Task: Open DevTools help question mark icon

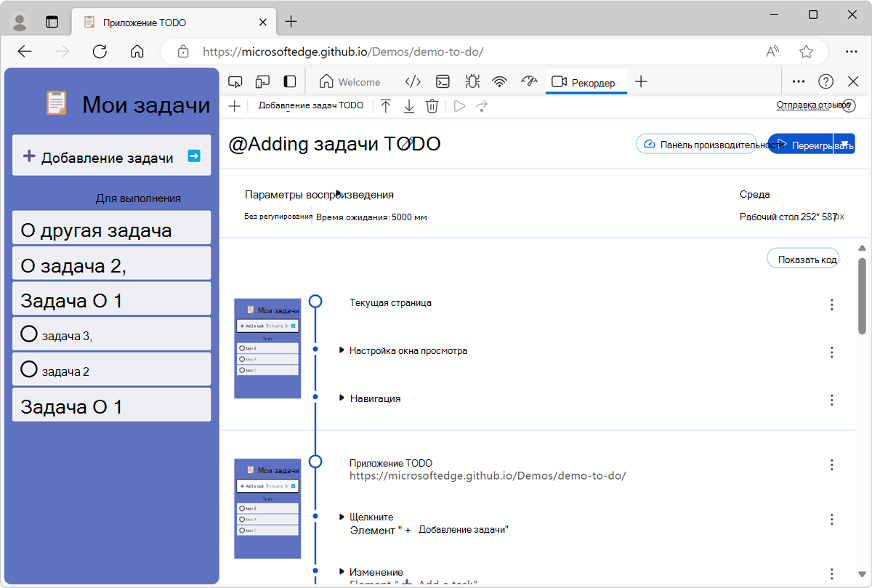Action: 826,82
